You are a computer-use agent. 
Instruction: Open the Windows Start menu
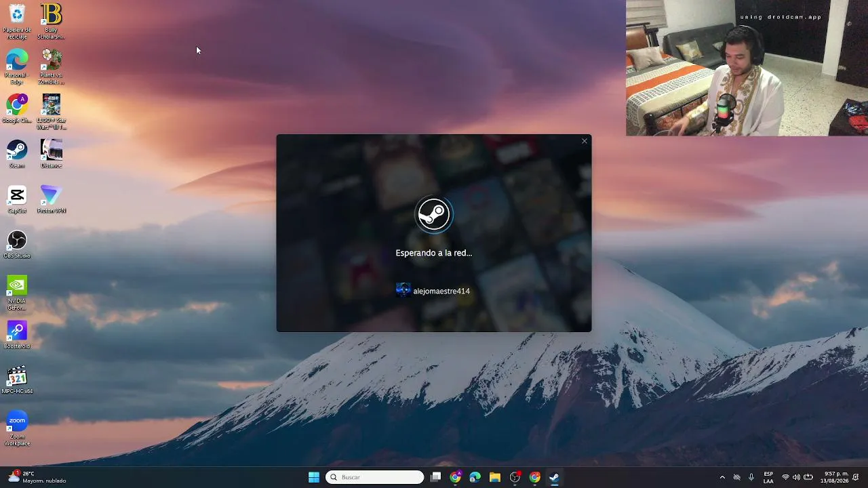[x=314, y=477]
